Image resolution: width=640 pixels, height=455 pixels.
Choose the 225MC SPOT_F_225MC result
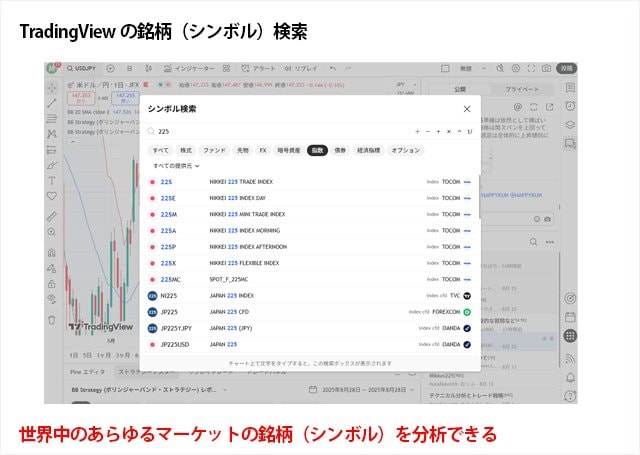(x=310, y=280)
